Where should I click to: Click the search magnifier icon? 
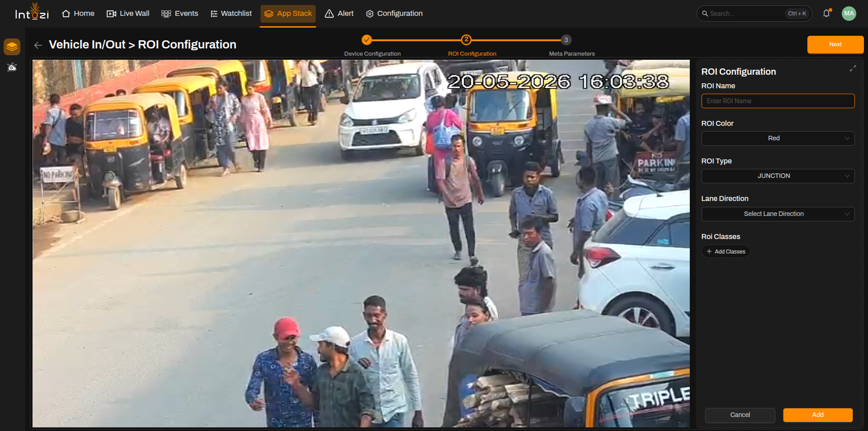click(705, 14)
